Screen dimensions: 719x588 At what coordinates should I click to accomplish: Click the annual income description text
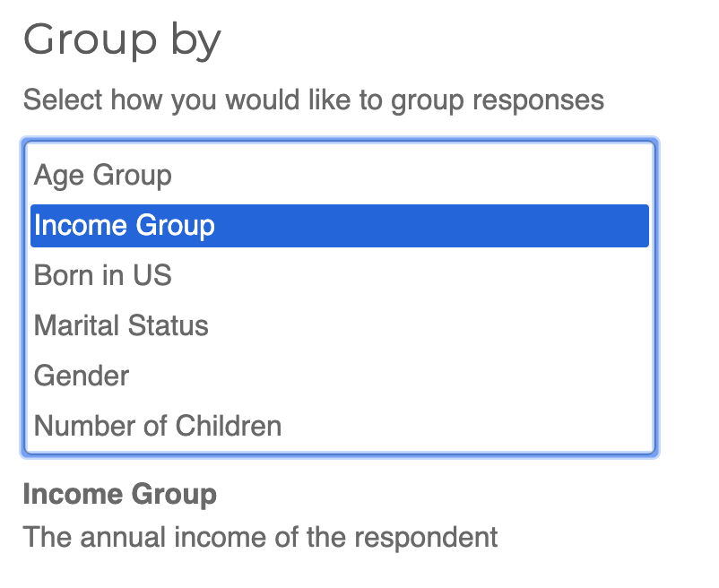point(260,538)
